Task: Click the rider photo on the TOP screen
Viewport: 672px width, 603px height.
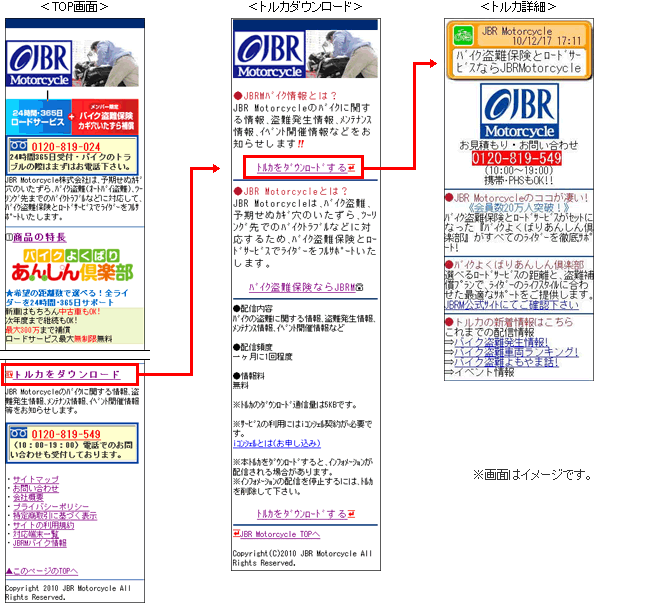Action: [106, 63]
